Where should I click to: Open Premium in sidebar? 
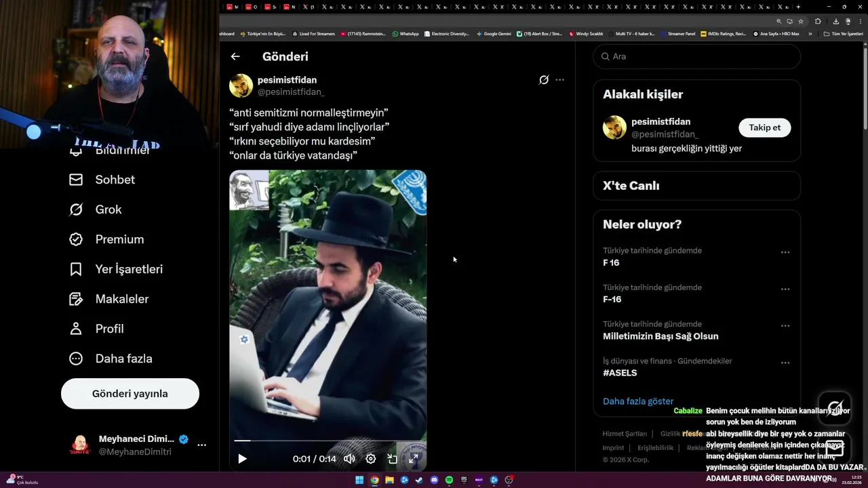click(119, 239)
